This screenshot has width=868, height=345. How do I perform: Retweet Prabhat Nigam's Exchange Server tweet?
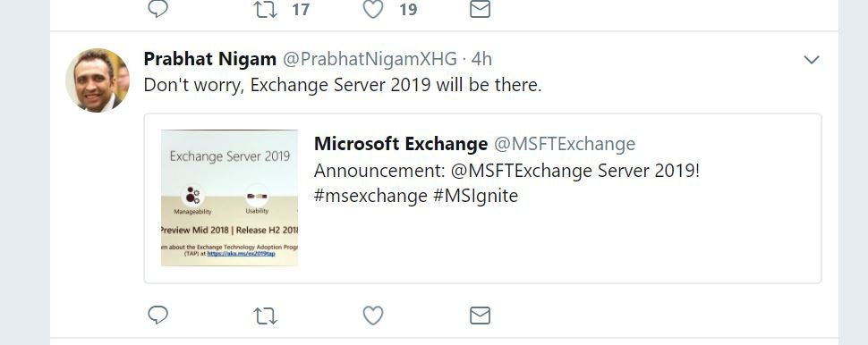pos(265,316)
